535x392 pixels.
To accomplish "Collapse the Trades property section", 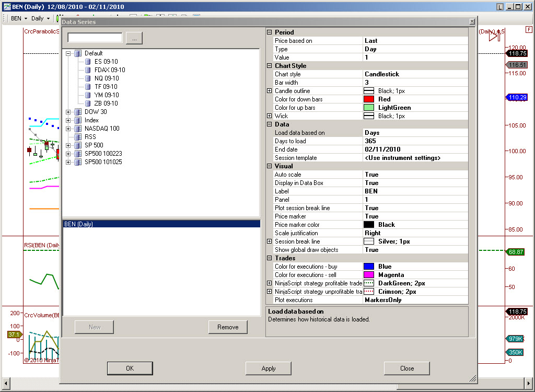I will click(269, 258).
